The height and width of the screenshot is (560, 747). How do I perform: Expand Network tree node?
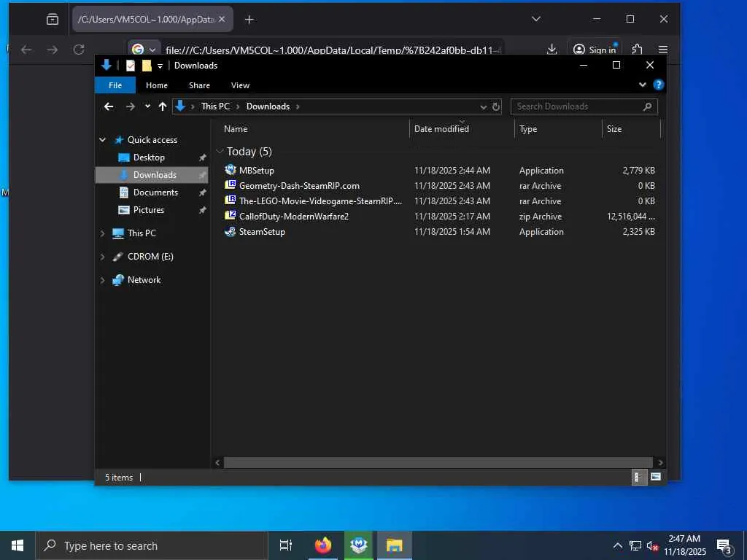click(102, 279)
